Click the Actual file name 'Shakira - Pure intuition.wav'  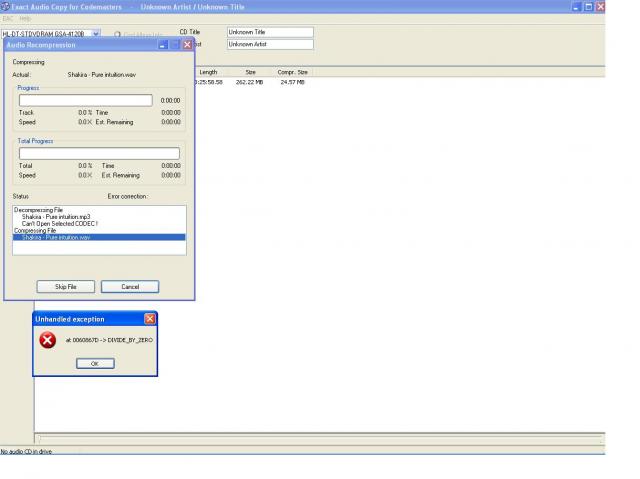[102, 75]
